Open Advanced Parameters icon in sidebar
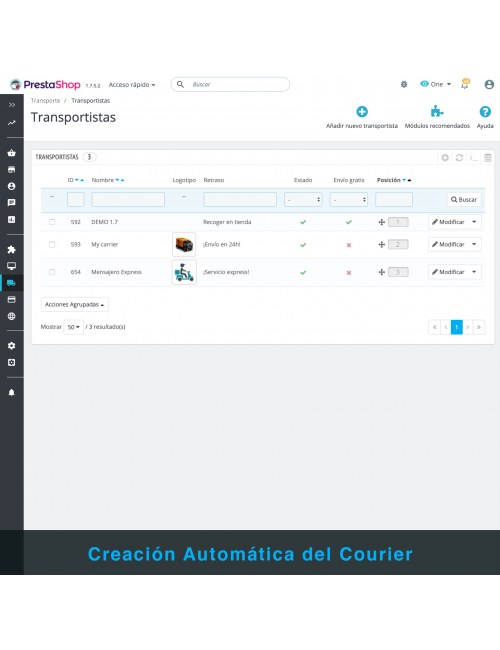 pos(12,362)
